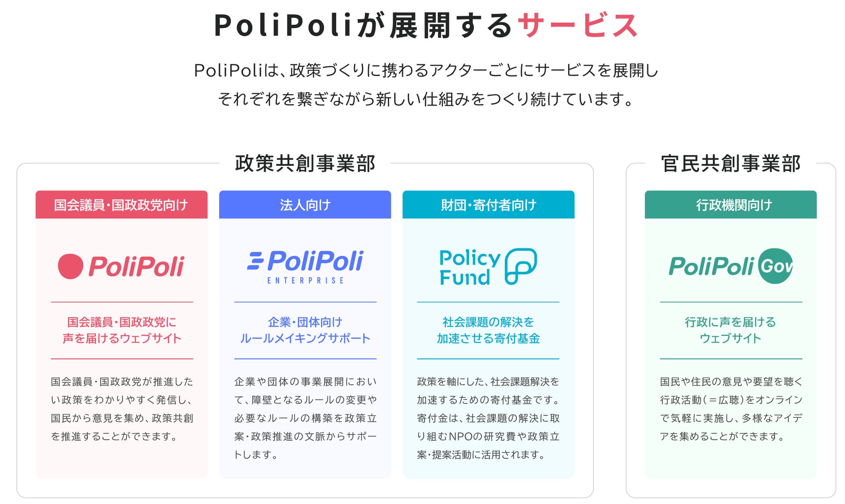Screen dimensions: 845x504
Task: Select the 財団・寄付者向け header tab
Action: 488,205
